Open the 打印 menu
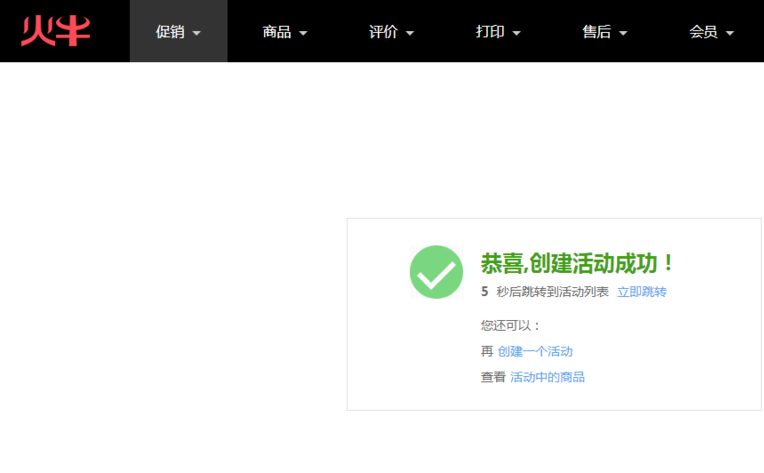The image size is (764, 473). (x=498, y=31)
